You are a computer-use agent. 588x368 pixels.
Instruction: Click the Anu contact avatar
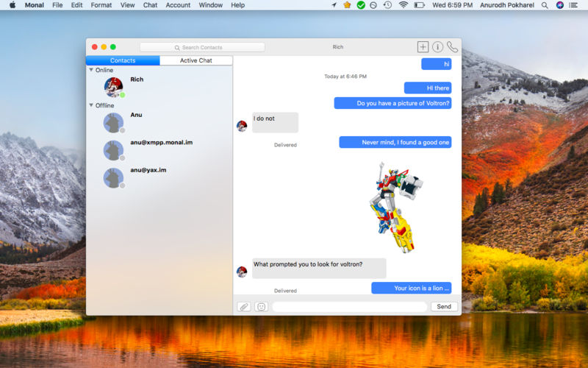coord(114,122)
